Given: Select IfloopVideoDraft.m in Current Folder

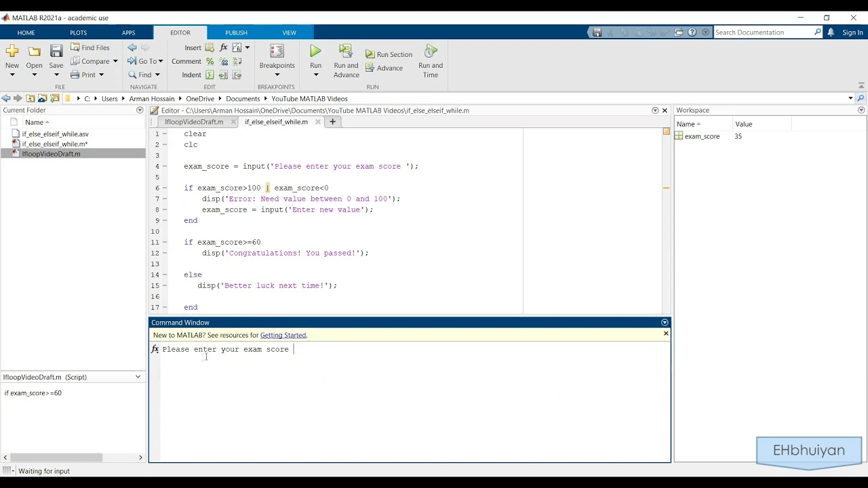Looking at the screenshot, I should pyautogui.click(x=51, y=154).
